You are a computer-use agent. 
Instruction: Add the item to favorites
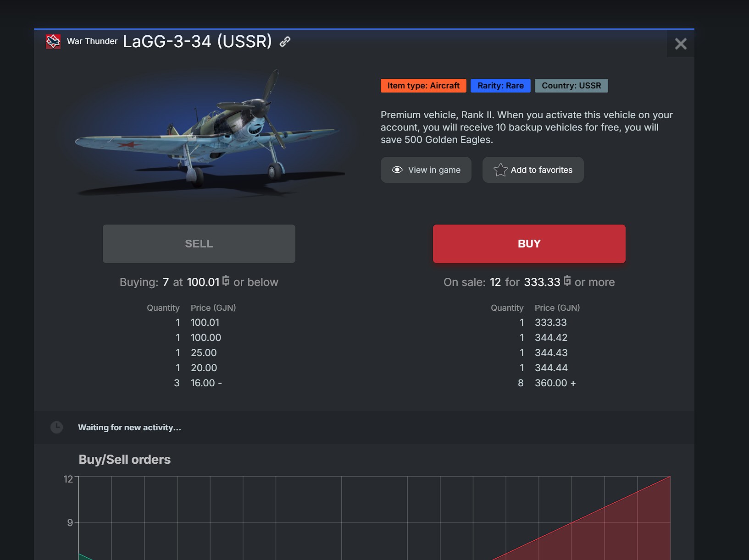[x=533, y=170]
